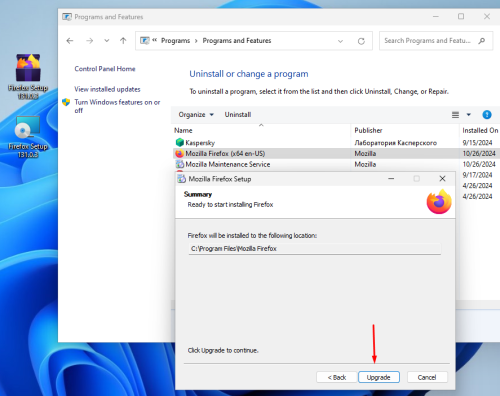The image size is (500, 396).
Task: Click the shield icon beside Windows features
Action: tap(66, 102)
